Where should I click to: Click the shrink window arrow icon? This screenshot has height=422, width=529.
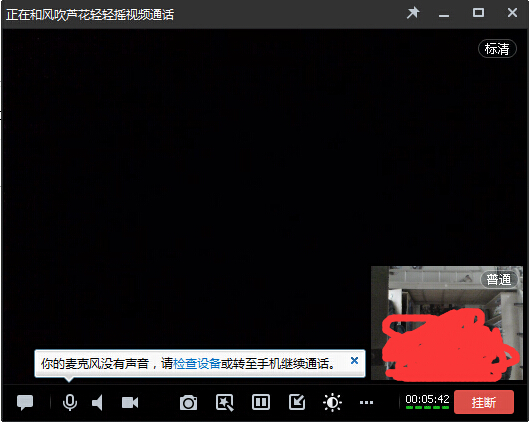pyautogui.click(x=297, y=402)
